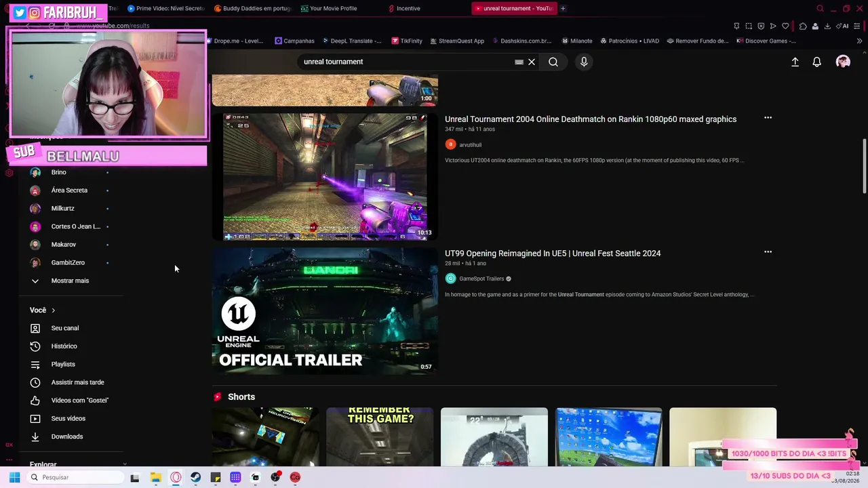
Task: Open the GameSpot Trailers channel avatar
Action: 450,279
